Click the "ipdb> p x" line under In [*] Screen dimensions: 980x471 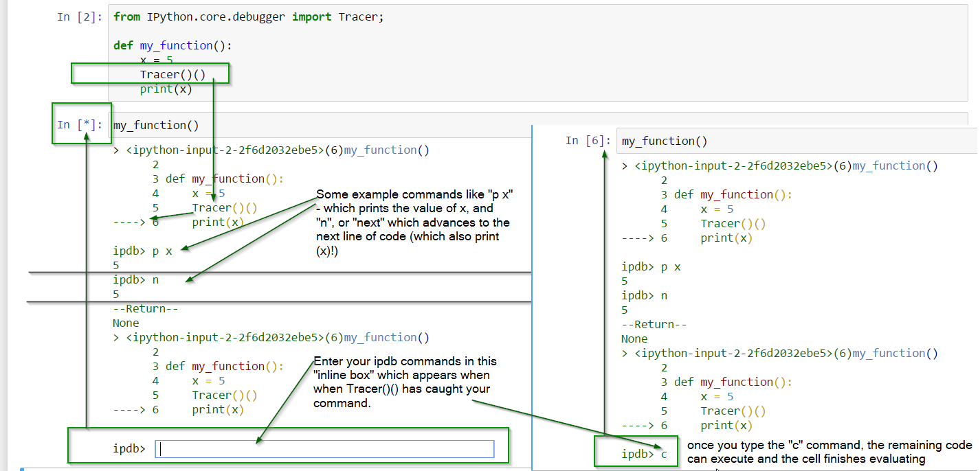[x=142, y=251]
